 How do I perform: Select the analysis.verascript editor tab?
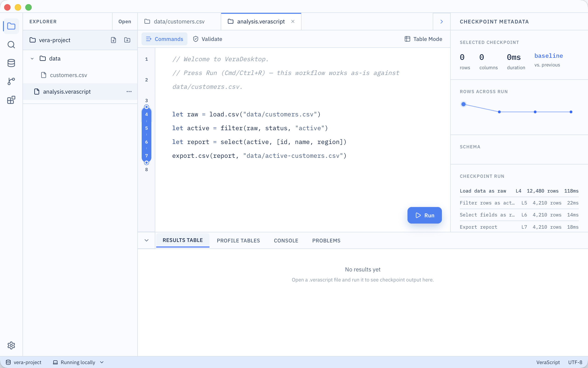tap(261, 21)
